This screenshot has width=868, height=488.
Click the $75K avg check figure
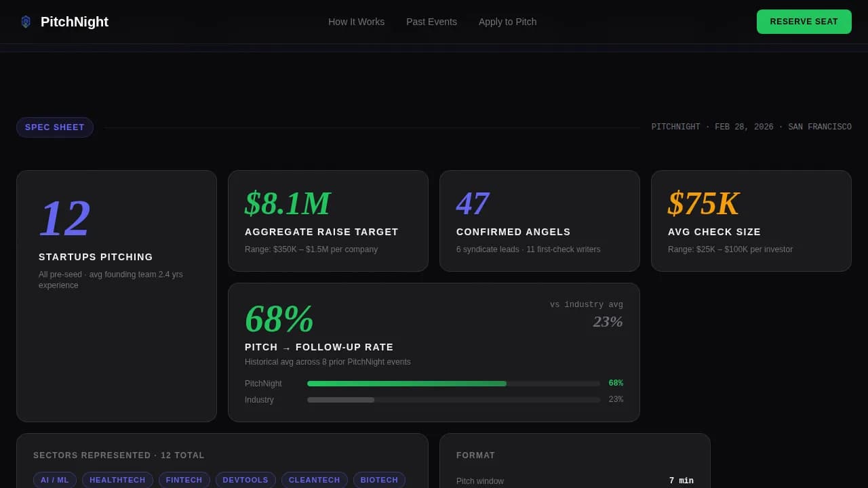pyautogui.click(x=703, y=203)
